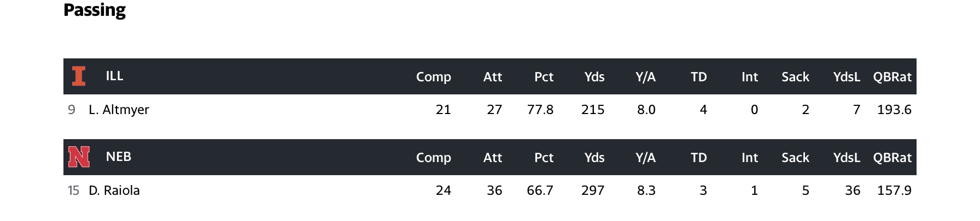Click Yds column header in NEB table
The width and height of the screenshot is (980, 221).
click(594, 158)
